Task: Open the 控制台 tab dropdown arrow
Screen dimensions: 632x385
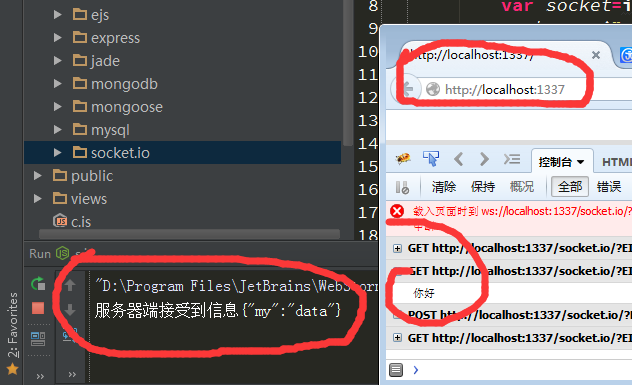Action: pyautogui.click(x=580, y=162)
